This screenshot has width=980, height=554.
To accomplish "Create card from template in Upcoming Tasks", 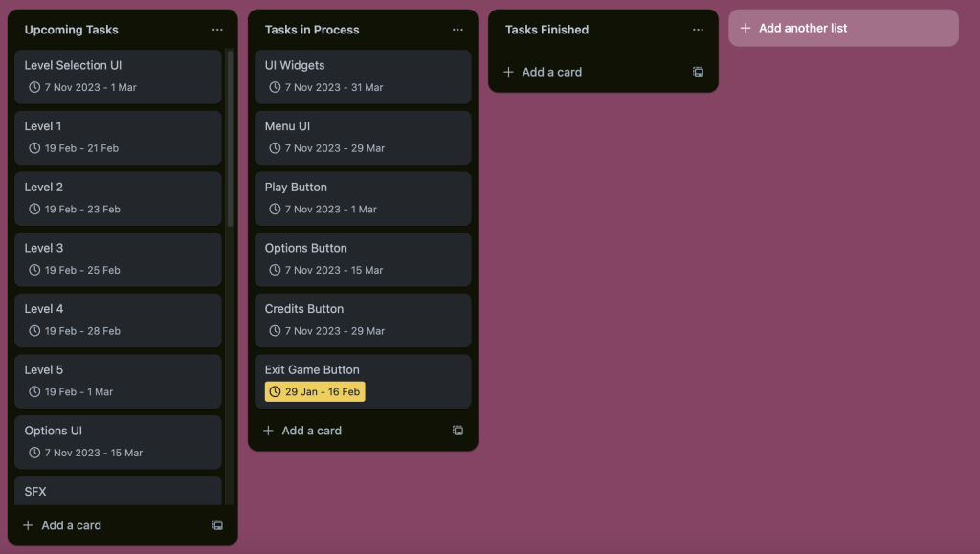I will click(217, 525).
